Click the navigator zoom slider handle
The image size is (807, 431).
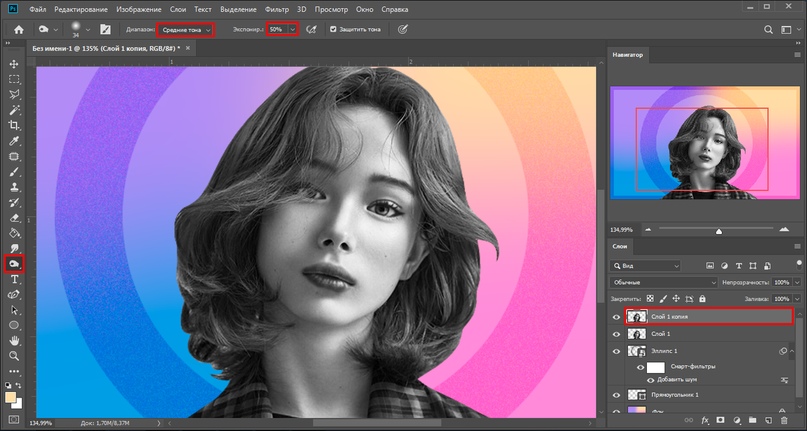coord(718,231)
